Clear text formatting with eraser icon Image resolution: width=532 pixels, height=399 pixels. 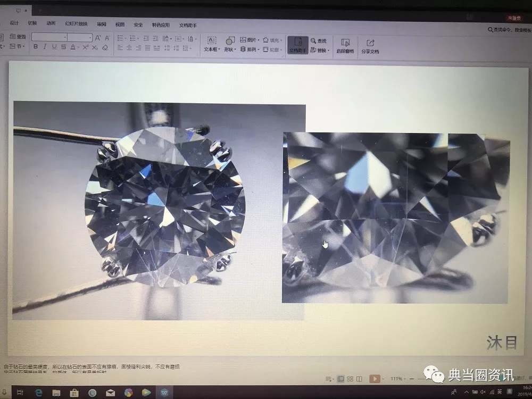[105, 47]
